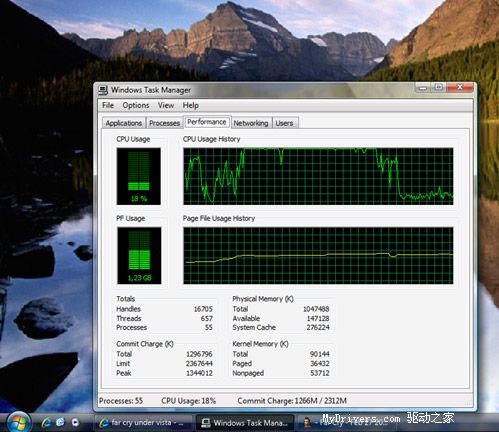This screenshot has width=499, height=432.
Task: Switch to far cry under vista window
Action: point(143,423)
